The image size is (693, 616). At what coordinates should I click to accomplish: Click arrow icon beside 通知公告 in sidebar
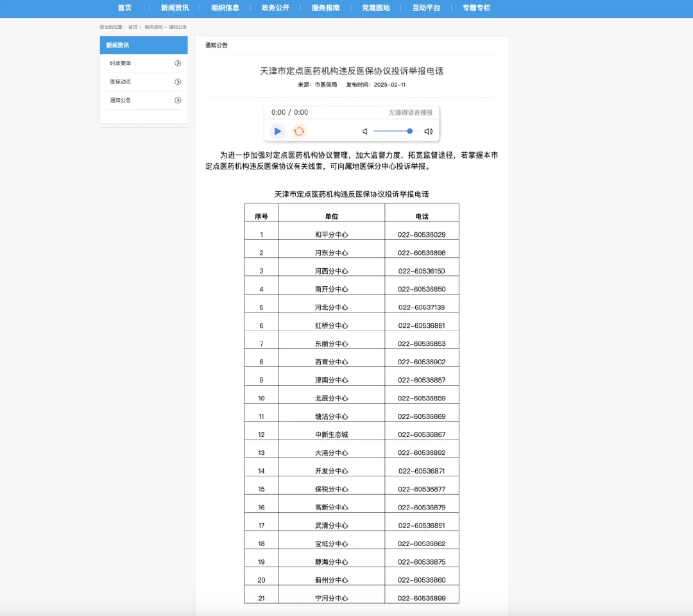click(178, 100)
